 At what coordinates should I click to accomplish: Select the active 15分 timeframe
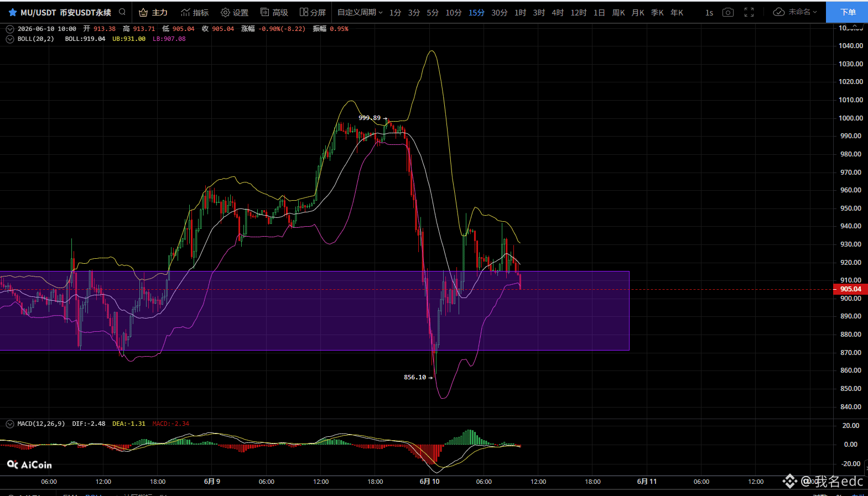476,12
